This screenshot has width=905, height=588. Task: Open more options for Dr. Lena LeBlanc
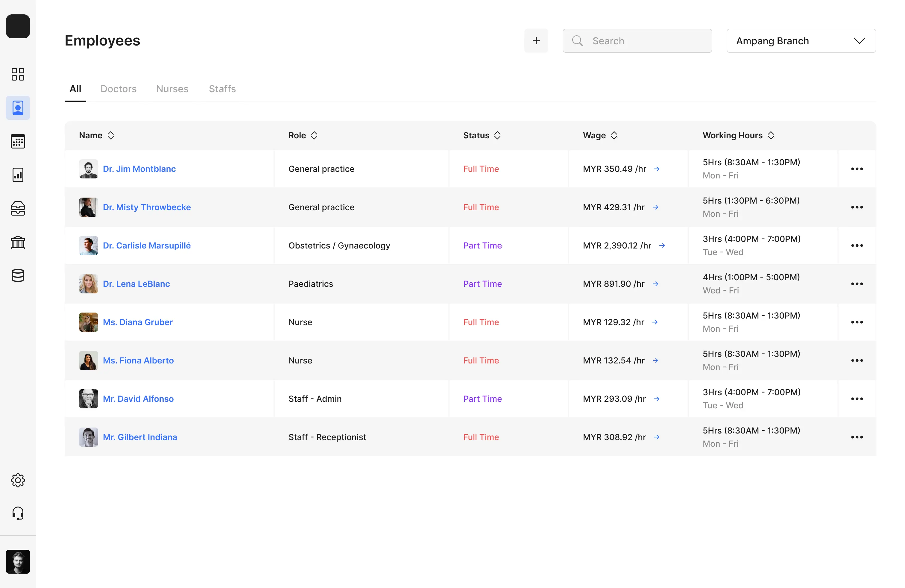(x=856, y=284)
